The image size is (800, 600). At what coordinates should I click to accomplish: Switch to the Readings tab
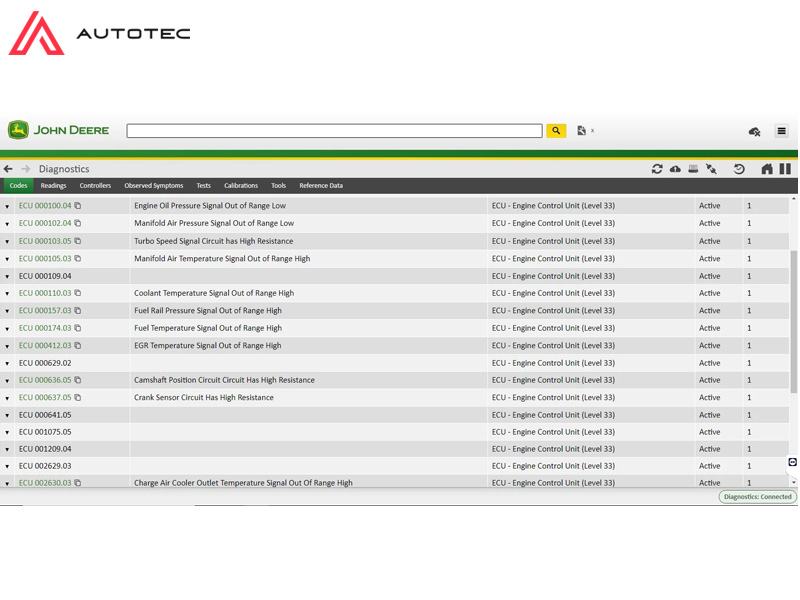pyautogui.click(x=53, y=186)
